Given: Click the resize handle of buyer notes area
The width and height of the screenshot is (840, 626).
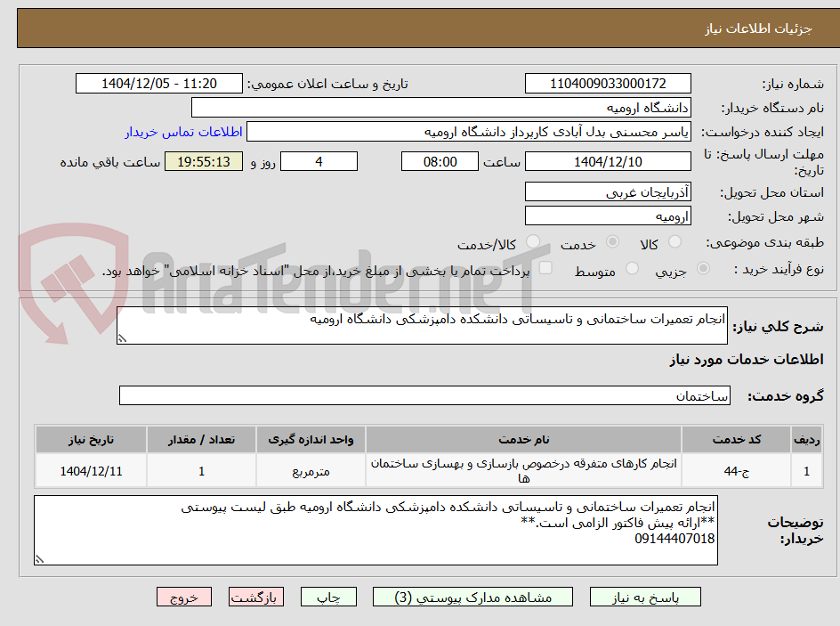Looking at the screenshot, I should (x=39, y=559).
